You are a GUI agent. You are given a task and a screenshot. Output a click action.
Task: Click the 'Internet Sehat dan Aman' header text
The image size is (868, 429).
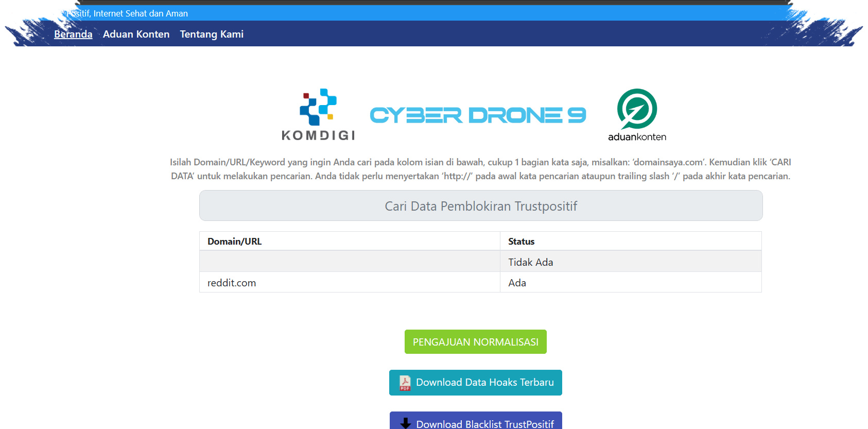141,13
